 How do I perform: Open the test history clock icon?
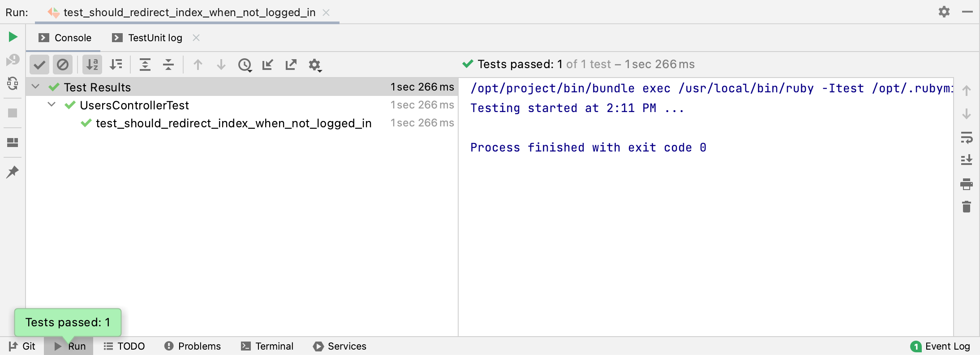coord(245,65)
